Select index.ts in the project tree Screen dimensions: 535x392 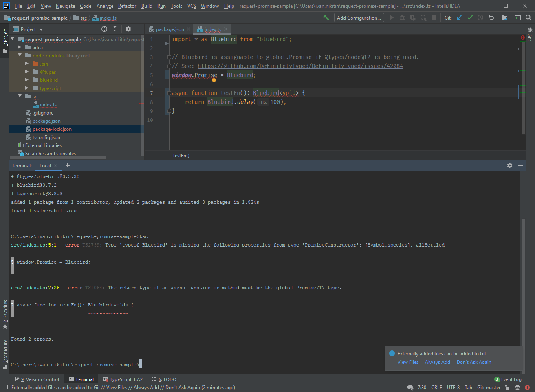48,105
